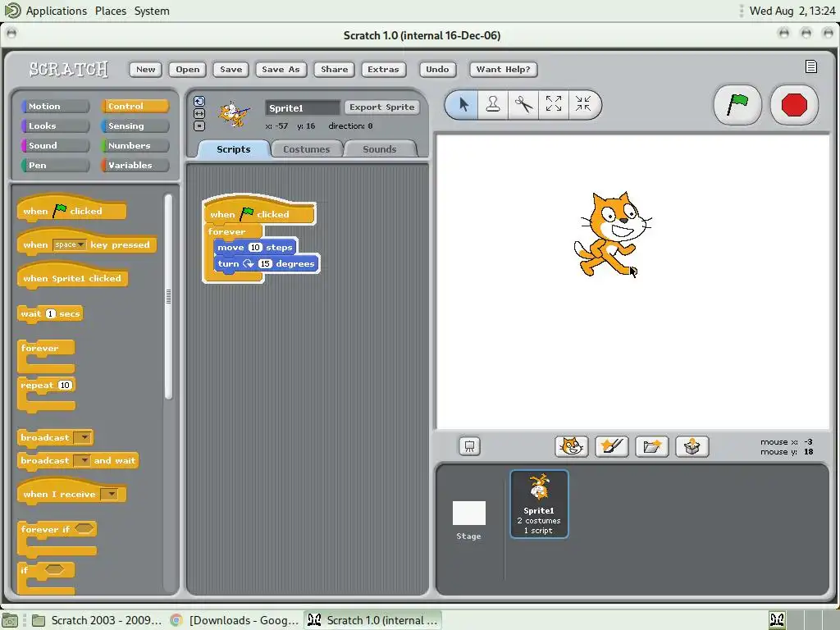Viewport: 840px width, 630px height.
Task: Select the Looks block category
Action: (55, 126)
